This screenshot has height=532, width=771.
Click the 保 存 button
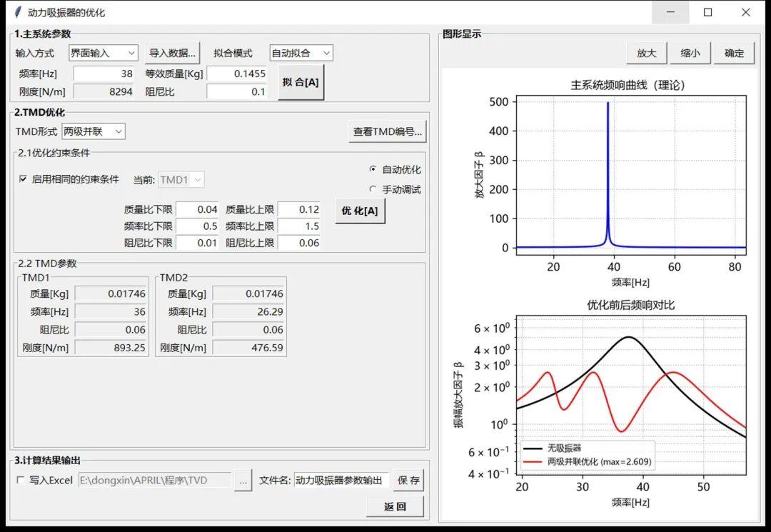pos(408,481)
